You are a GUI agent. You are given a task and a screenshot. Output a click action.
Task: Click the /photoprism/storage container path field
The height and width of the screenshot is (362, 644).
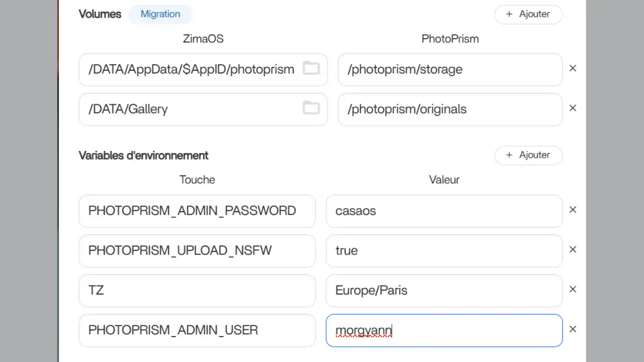click(x=449, y=70)
